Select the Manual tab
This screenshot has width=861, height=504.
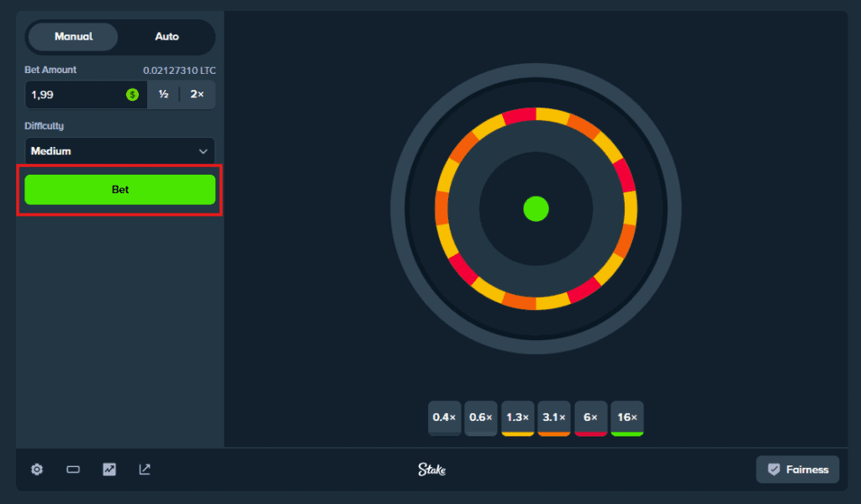click(x=72, y=37)
